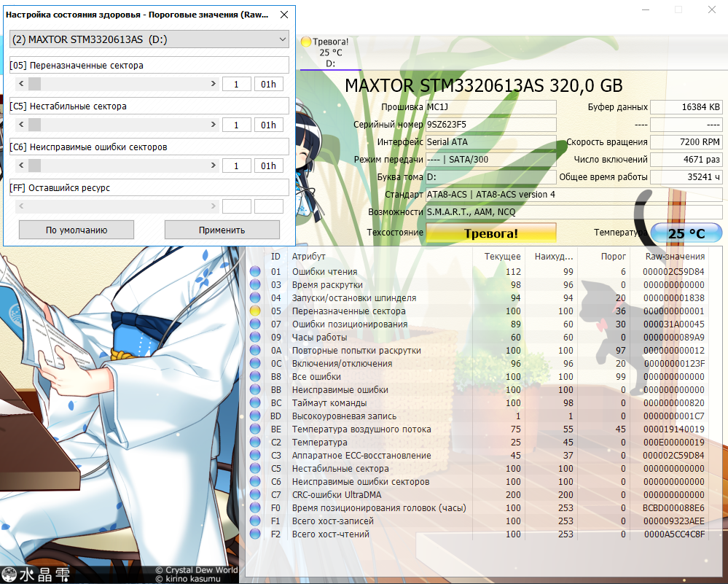The width and height of the screenshot is (728, 584).
Task: Click status orb beside Запуски/остановки шпинделя
Action: tap(255, 297)
